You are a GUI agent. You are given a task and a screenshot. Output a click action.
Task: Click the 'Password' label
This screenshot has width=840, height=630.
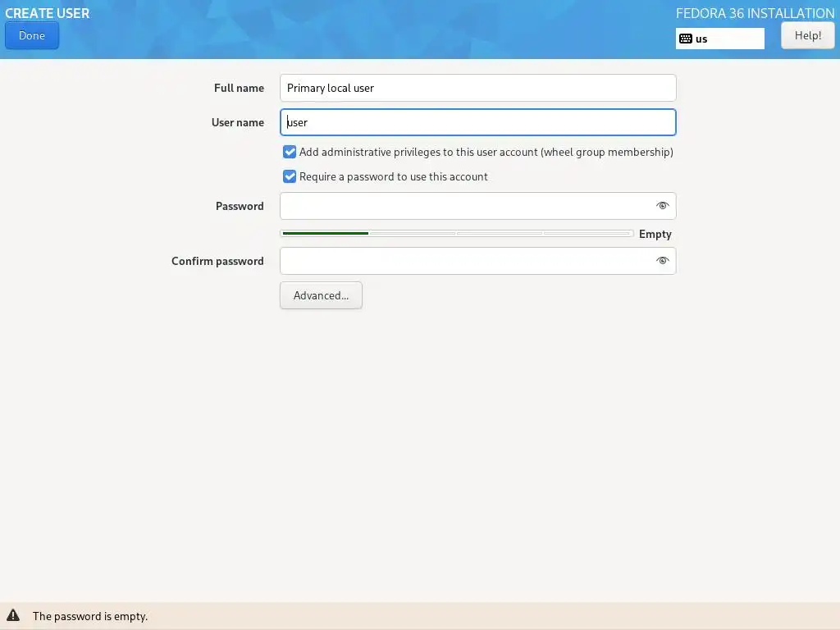tap(240, 206)
